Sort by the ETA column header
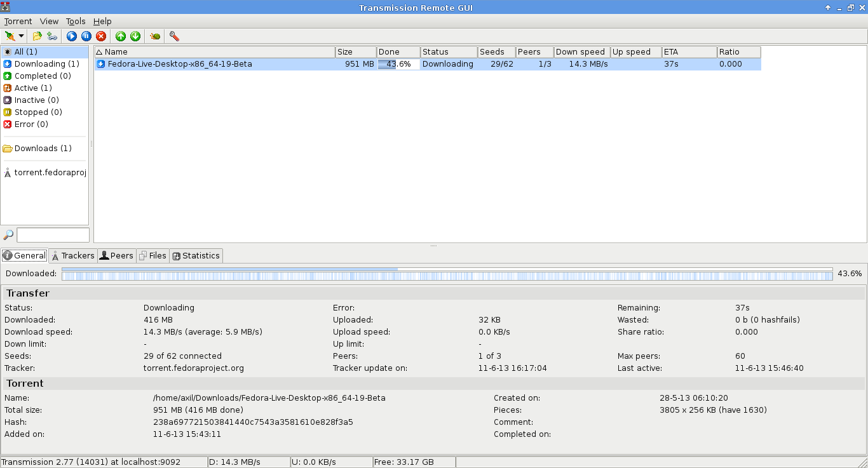Image resolution: width=868 pixels, height=468 pixels. coord(689,52)
